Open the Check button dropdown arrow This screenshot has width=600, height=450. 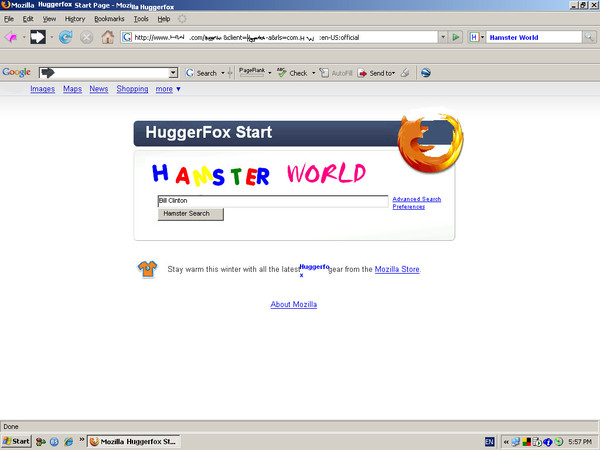click(313, 73)
